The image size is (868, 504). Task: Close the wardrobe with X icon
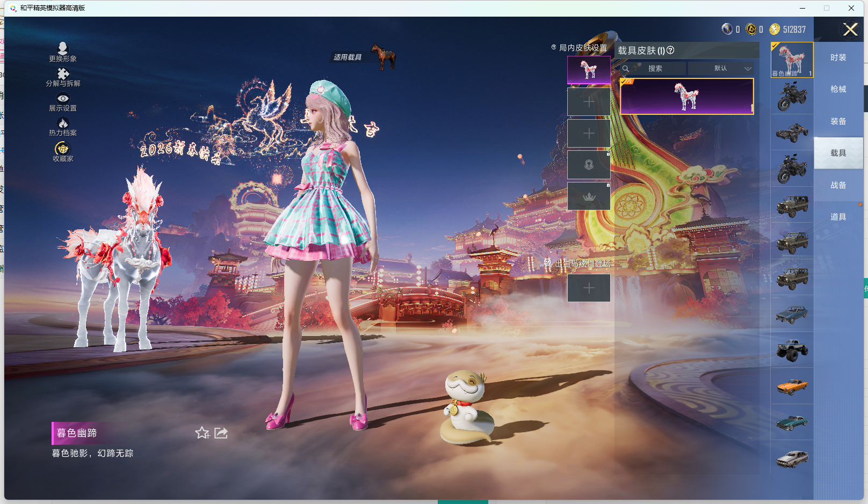click(x=850, y=30)
